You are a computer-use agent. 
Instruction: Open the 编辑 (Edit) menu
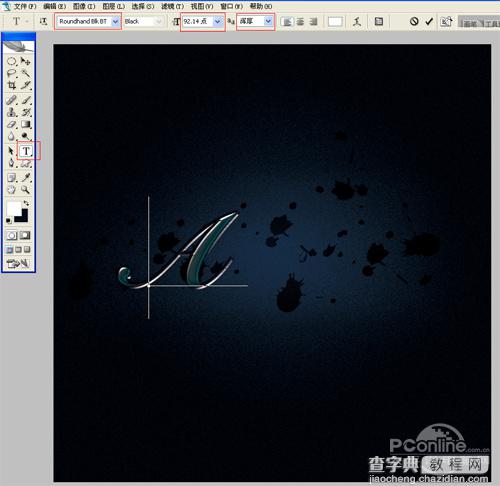pos(54,6)
